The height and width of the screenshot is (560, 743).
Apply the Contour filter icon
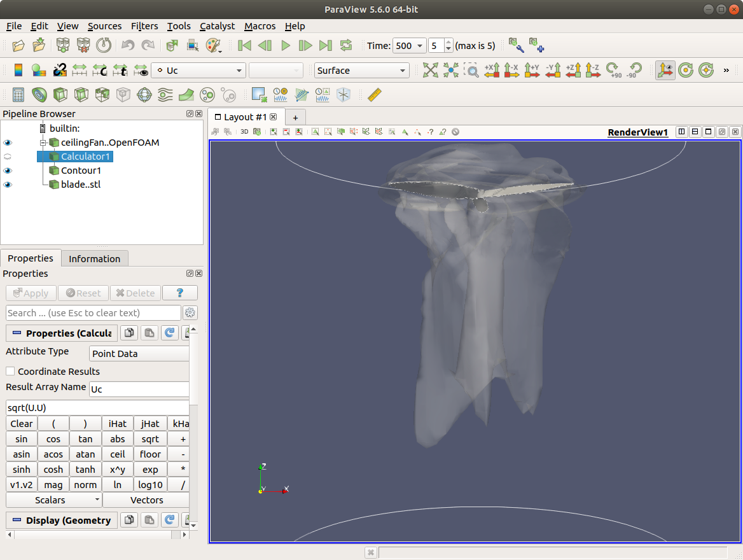click(39, 95)
